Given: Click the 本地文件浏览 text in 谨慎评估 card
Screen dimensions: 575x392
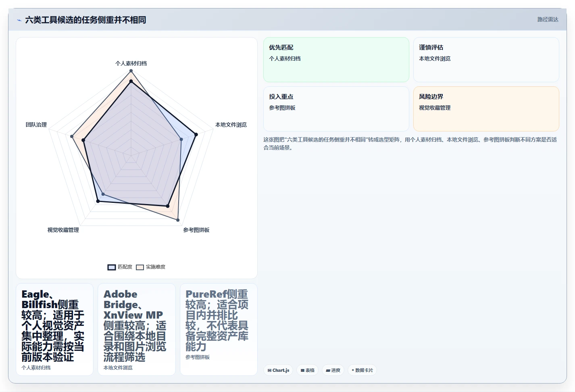Looking at the screenshot, I should (435, 58).
